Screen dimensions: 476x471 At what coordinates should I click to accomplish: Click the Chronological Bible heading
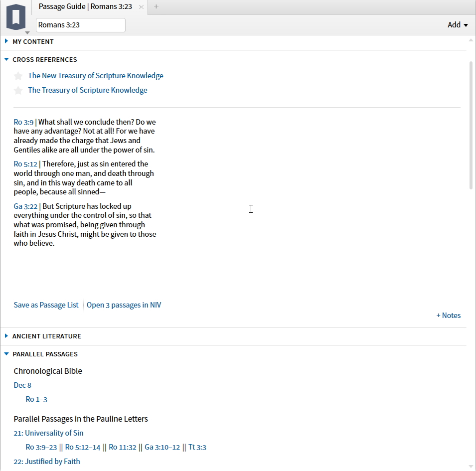pos(48,371)
